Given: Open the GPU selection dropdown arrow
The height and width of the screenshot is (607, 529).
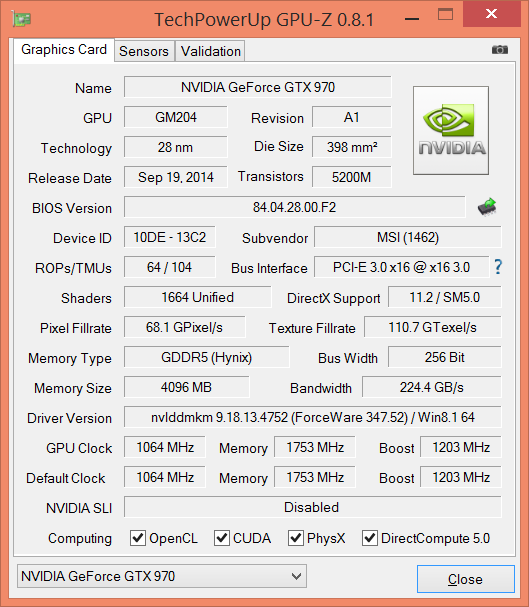Looking at the screenshot, I should tap(296, 576).
